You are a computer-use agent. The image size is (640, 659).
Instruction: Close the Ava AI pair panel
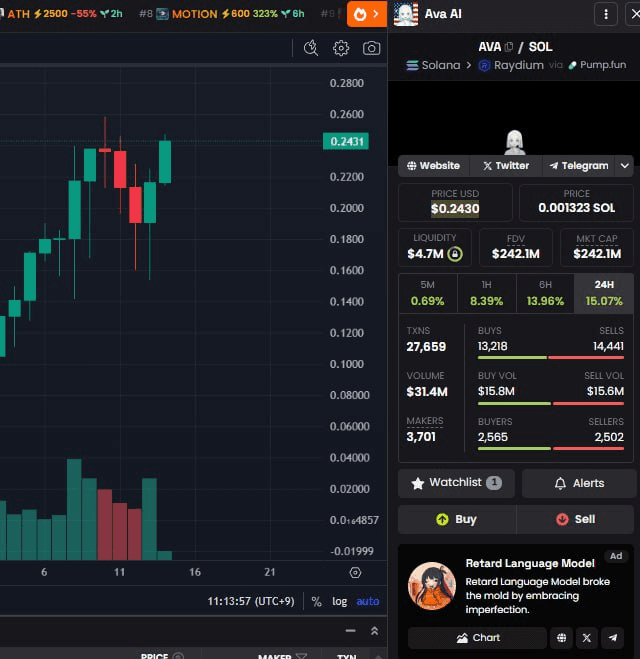(x=635, y=14)
